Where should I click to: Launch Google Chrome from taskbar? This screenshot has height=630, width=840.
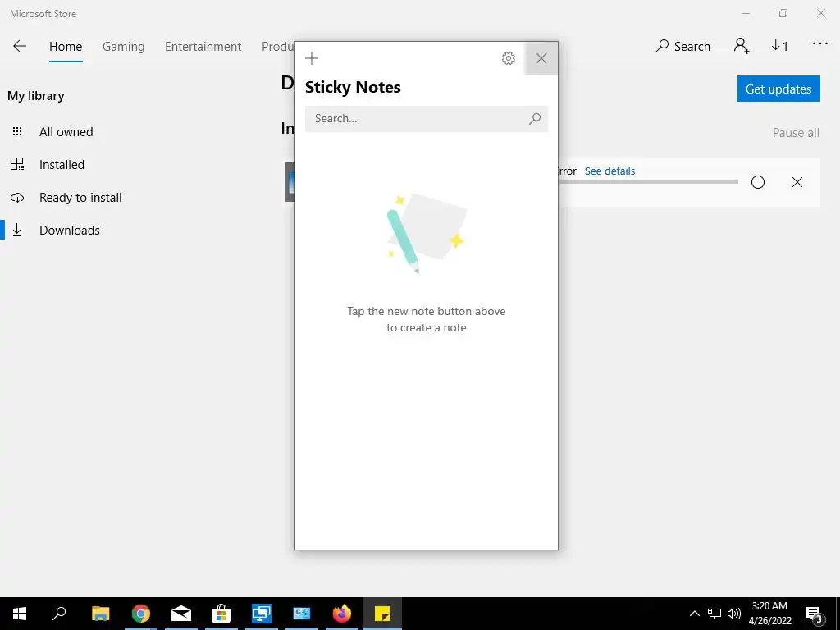141,614
